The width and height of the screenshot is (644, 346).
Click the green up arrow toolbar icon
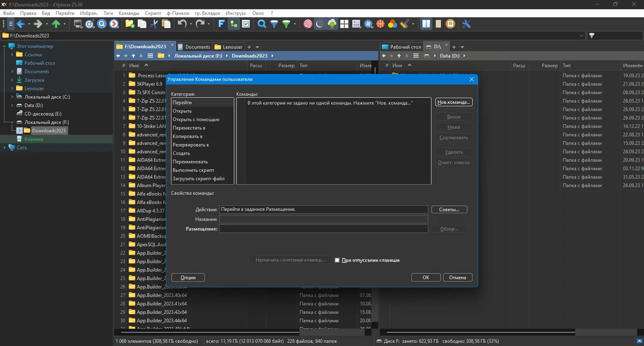click(56, 24)
